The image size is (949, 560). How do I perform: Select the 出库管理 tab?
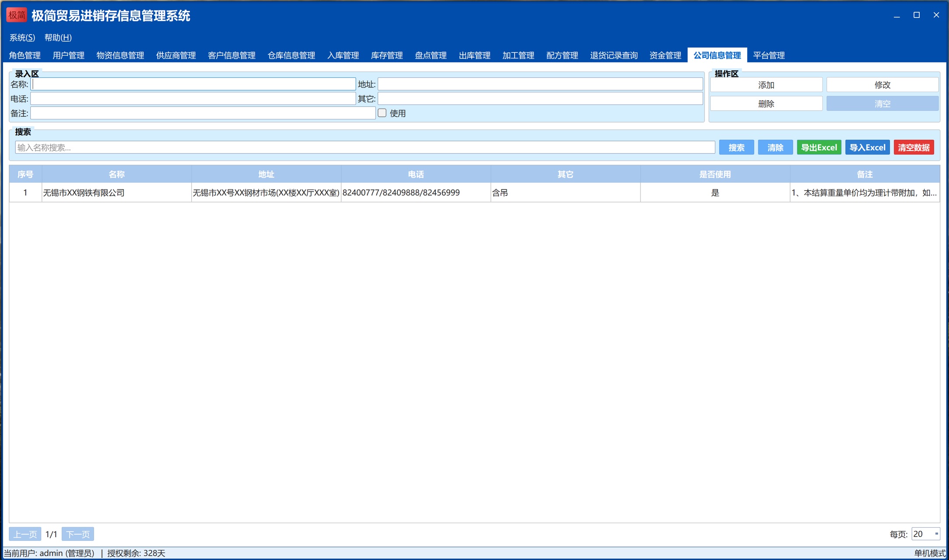(475, 55)
